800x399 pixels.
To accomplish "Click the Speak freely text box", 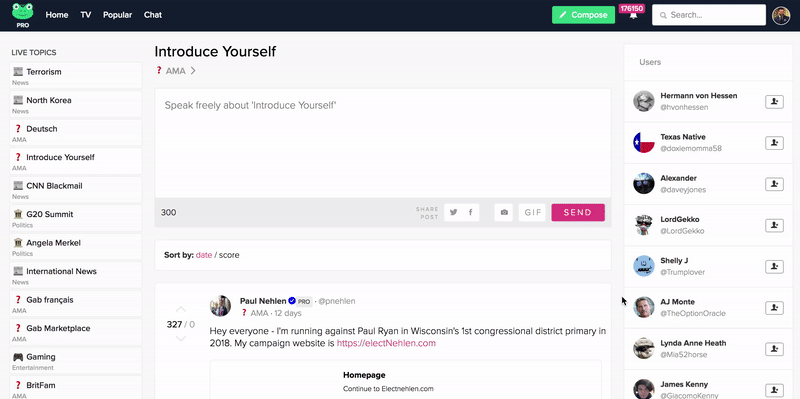I will pyautogui.click(x=383, y=143).
